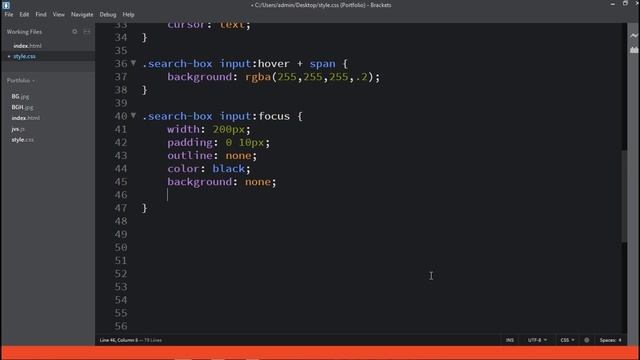The image size is (640, 360).
Task: Open the Debug menu
Action: (x=108, y=14)
